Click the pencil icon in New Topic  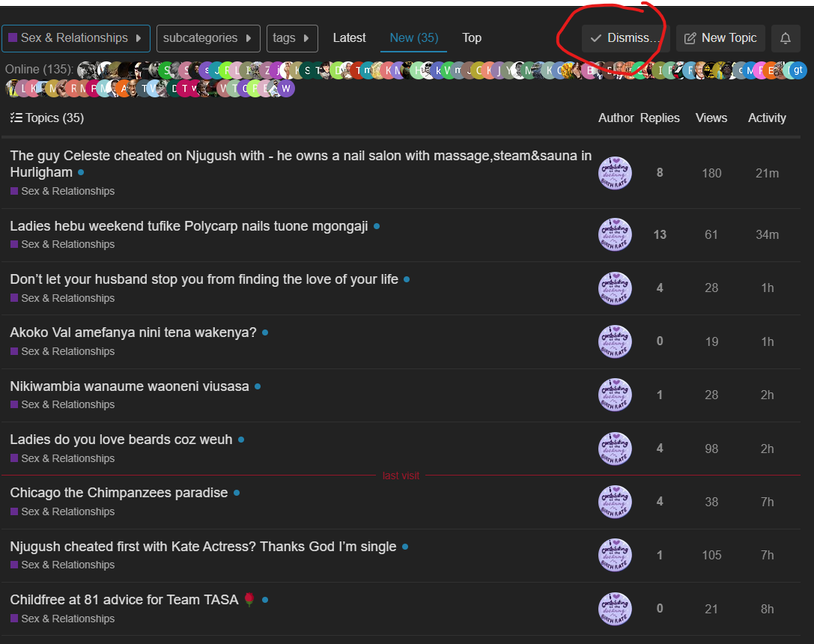click(690, 38)
